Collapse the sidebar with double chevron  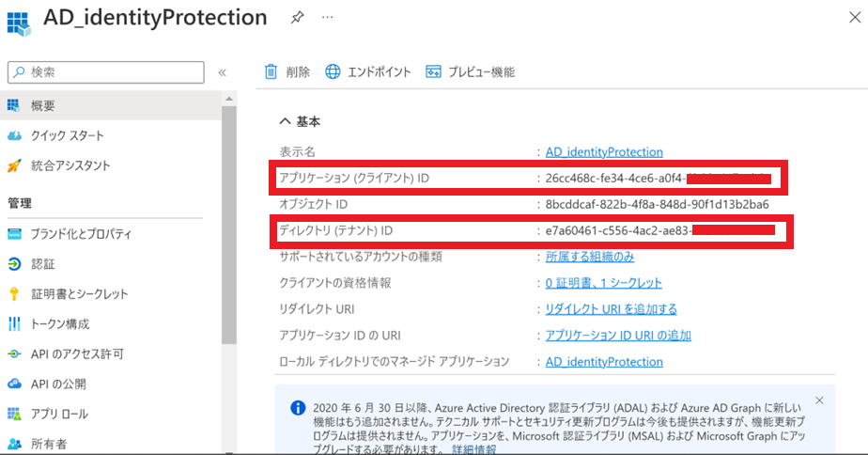click(222, 72)
